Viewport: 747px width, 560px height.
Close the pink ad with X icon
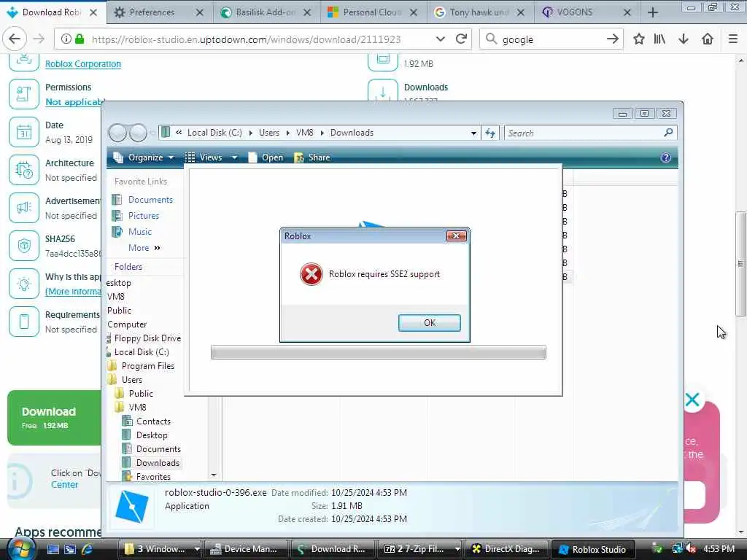pos(692,400)
